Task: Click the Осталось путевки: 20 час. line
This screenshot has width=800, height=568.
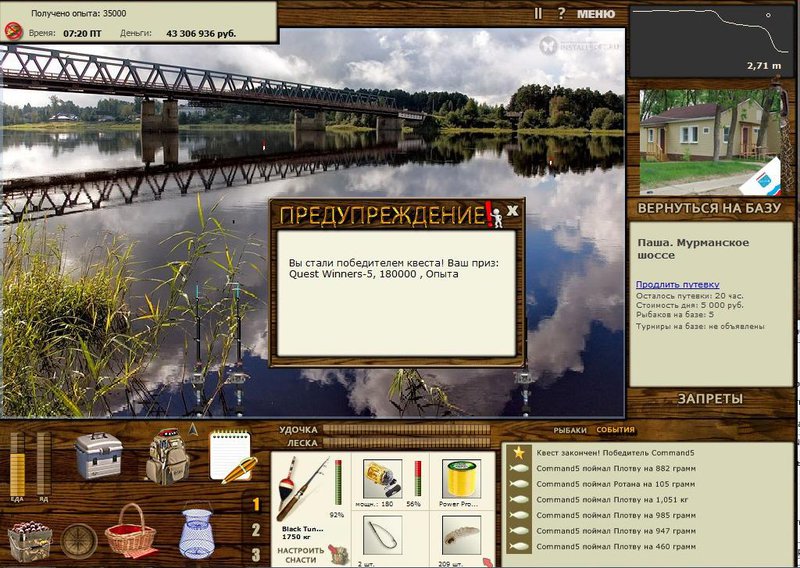Action: [689, 296]
